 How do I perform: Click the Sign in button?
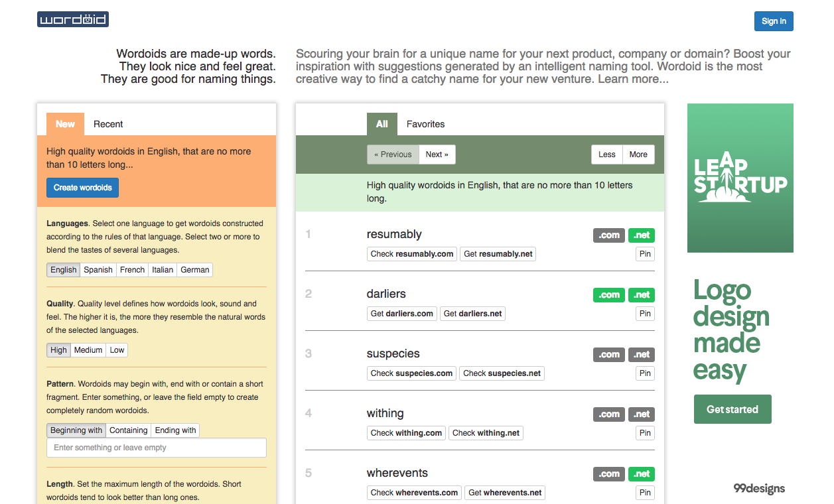click(774, 21)
